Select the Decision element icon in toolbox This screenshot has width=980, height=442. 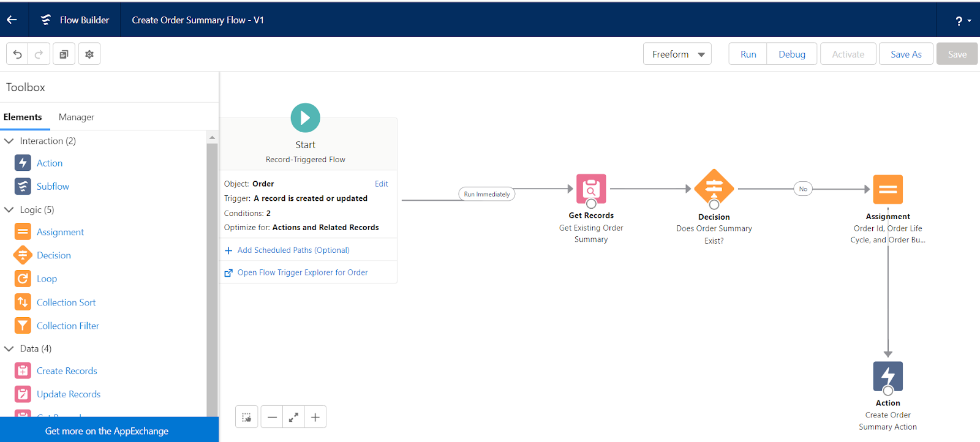23,255
